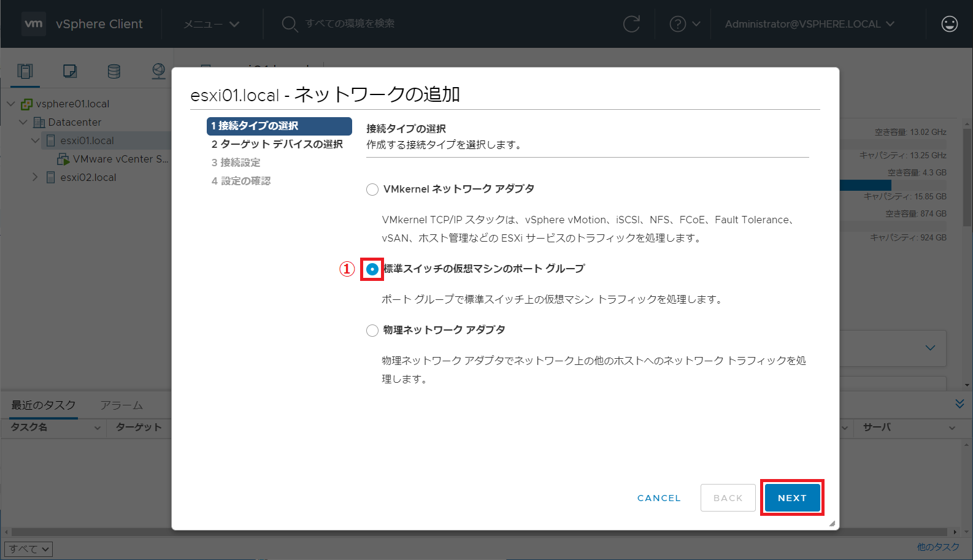Click the search all environments field

[x=350, y=23]
